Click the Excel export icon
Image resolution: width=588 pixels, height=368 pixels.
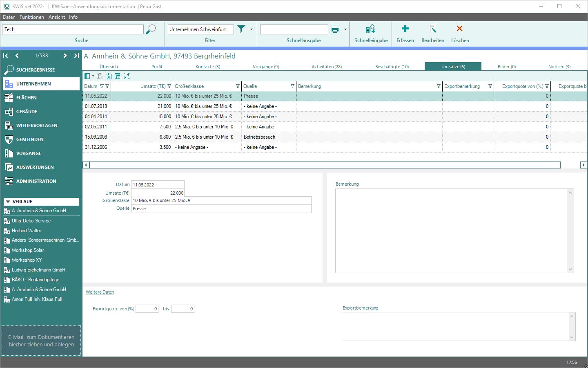click(109, 76)
